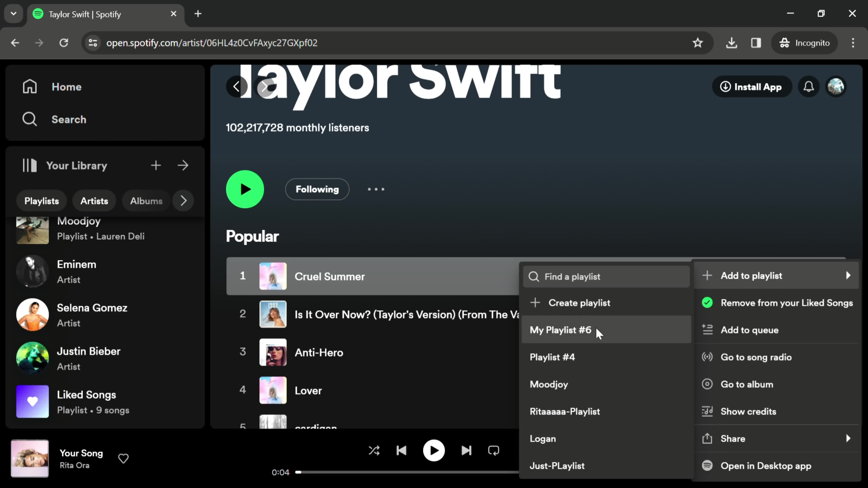This screenshot has height=488, width=868.
Task: Click Install App button
Action: click(x=751, y=87)
